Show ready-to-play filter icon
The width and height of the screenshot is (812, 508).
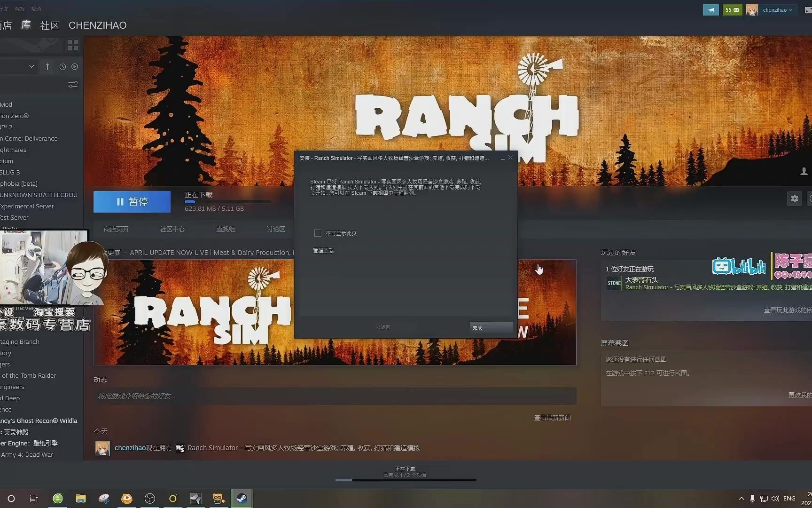(75, 67)
